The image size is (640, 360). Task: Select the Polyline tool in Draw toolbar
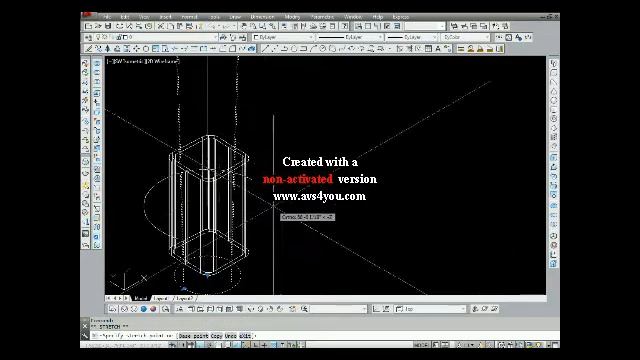[284, 49]
